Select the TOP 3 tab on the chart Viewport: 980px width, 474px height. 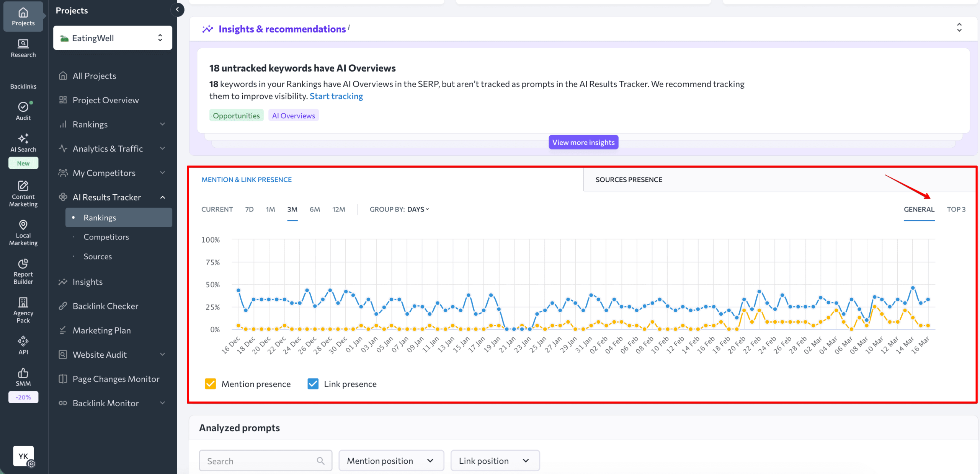(957, 209)
